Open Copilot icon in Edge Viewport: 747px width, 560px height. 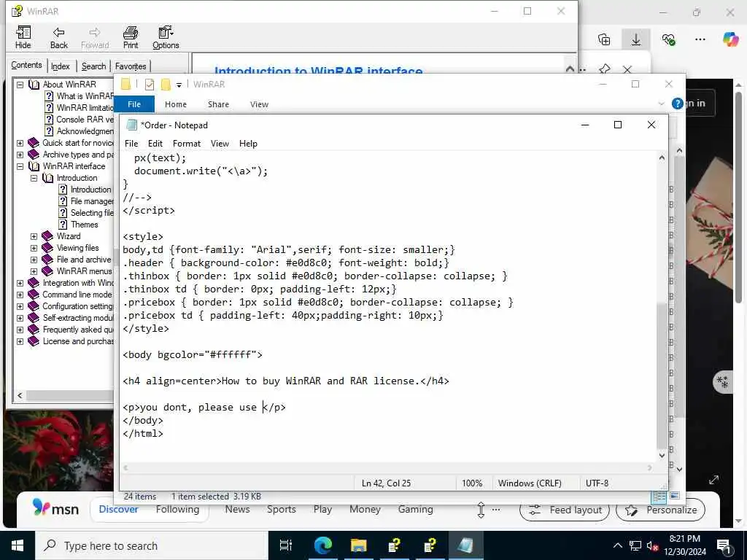click(729, 39)
